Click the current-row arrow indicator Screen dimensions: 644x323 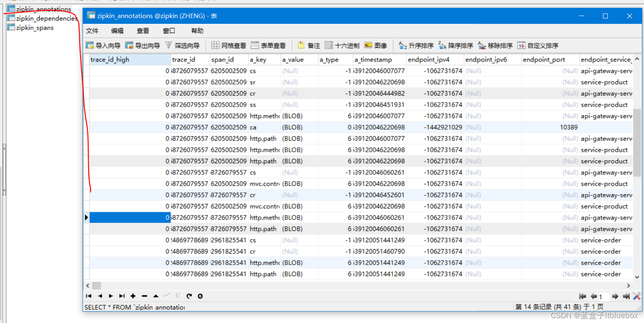click(x=86, y=218)
